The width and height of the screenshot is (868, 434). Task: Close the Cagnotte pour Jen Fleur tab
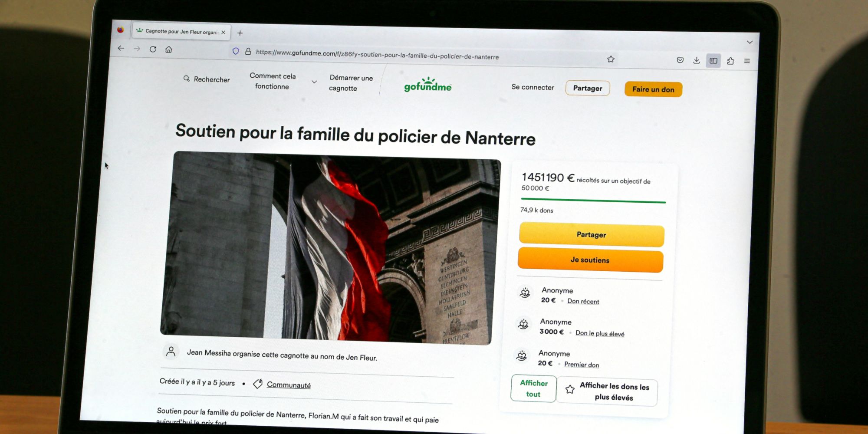pyautogui.click(x=223, y=33)
